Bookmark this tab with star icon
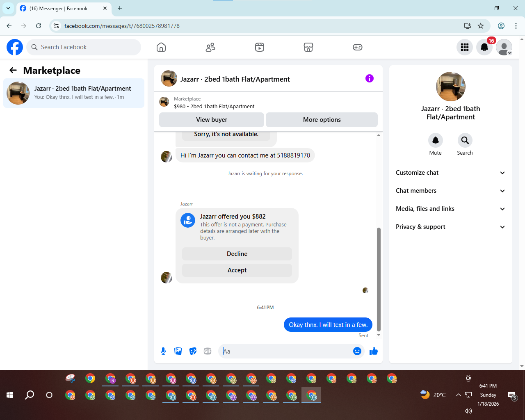This screenshot has width=525, height=420. coord(481,26)
